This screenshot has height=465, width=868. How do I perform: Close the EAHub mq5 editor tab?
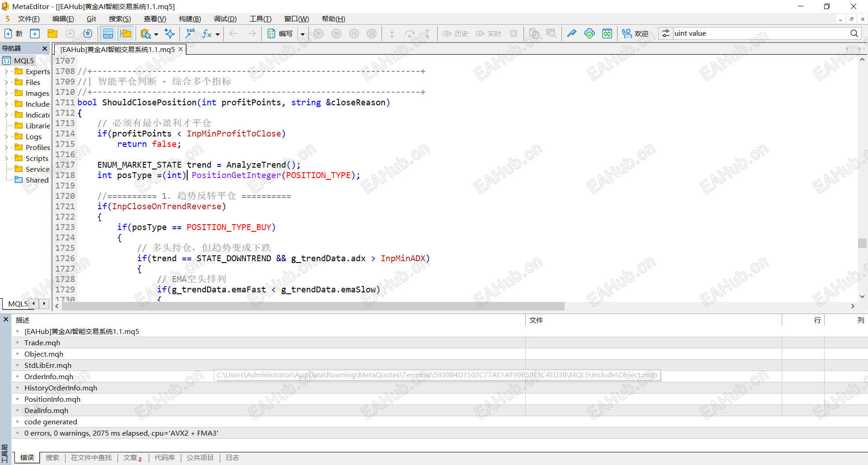coord(180,49)
